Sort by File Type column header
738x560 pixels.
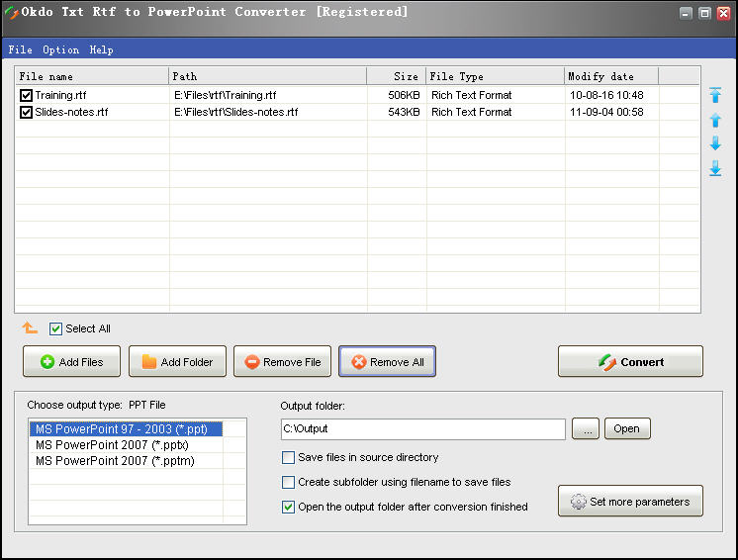click(x=496, y=76)
